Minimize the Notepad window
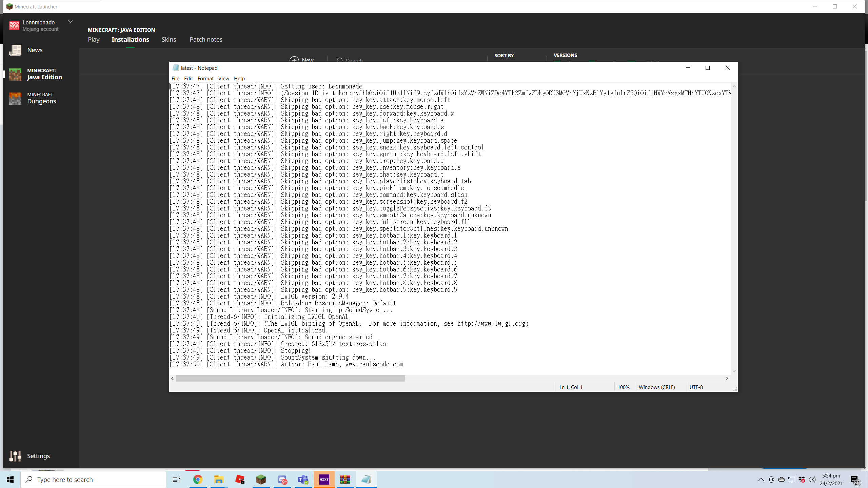Screen dimensions: 868x488 point(688,68)
